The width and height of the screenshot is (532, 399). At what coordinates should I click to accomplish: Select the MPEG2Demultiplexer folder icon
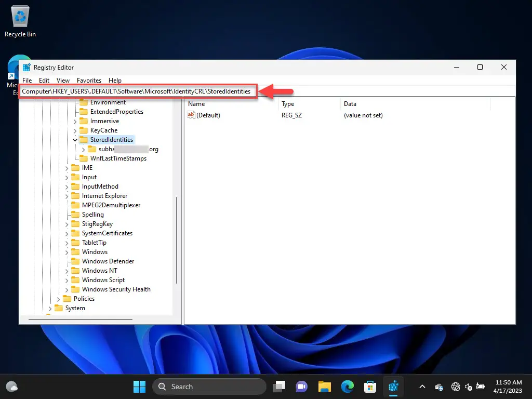tap(75, 205)
